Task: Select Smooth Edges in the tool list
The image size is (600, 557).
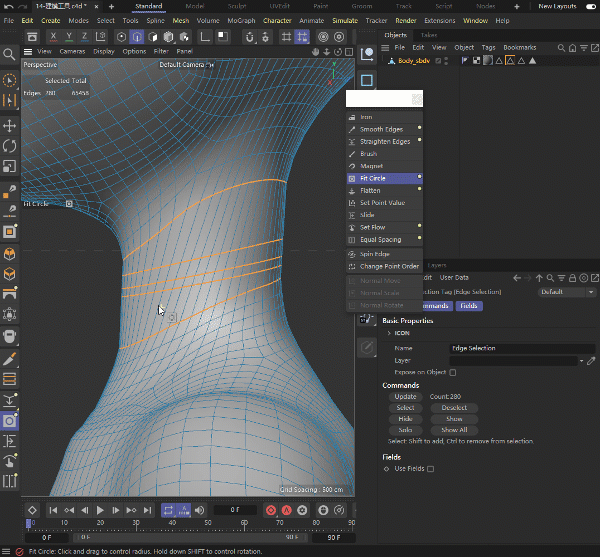Action: pos(381,129)
